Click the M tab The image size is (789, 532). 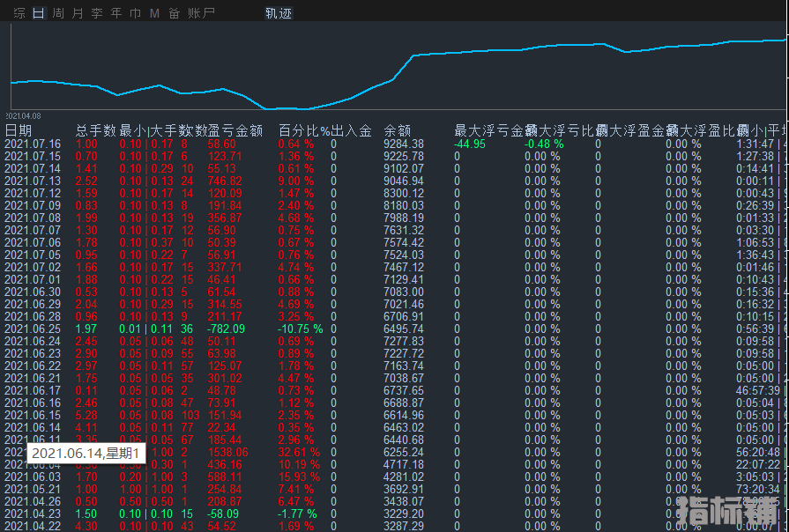154,13
